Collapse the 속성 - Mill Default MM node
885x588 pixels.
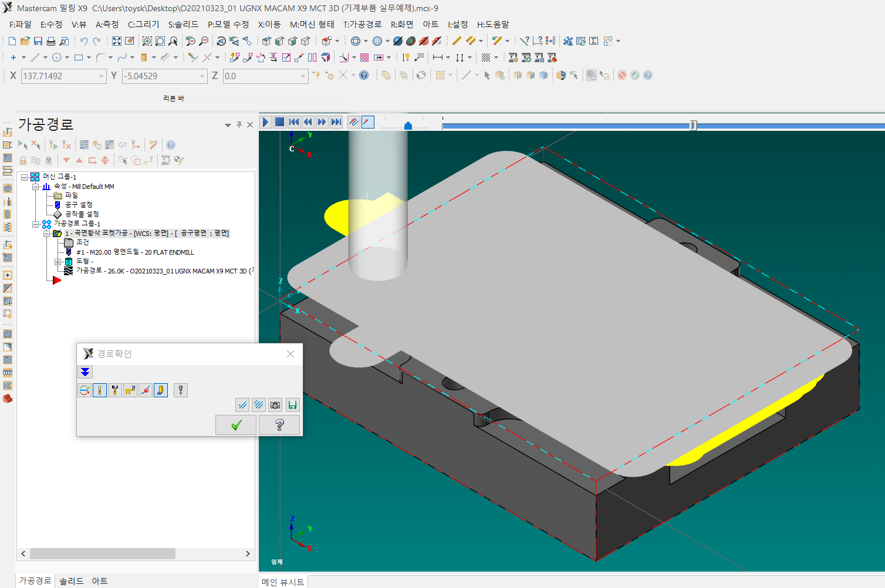click(x=36, y=187)
